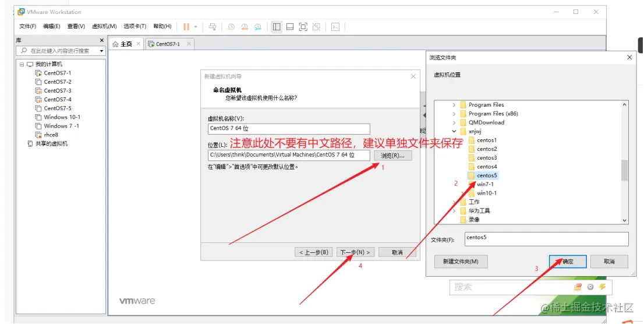Select Windows 10-1 in the library tree
The width and height of the screenshot is (644, 324).
(x=62, y=117)
